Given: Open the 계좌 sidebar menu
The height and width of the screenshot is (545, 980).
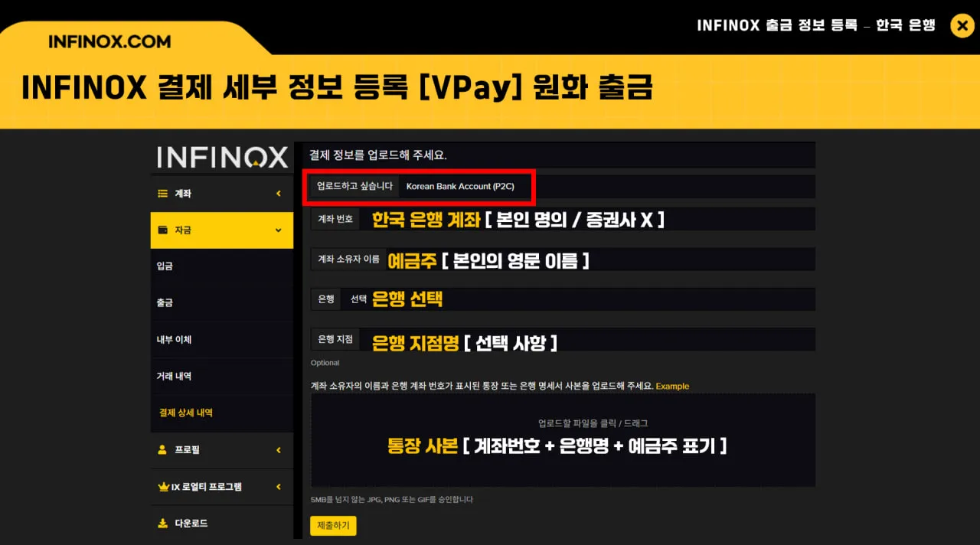Looking at the screenshot, I should pos(222,194).
